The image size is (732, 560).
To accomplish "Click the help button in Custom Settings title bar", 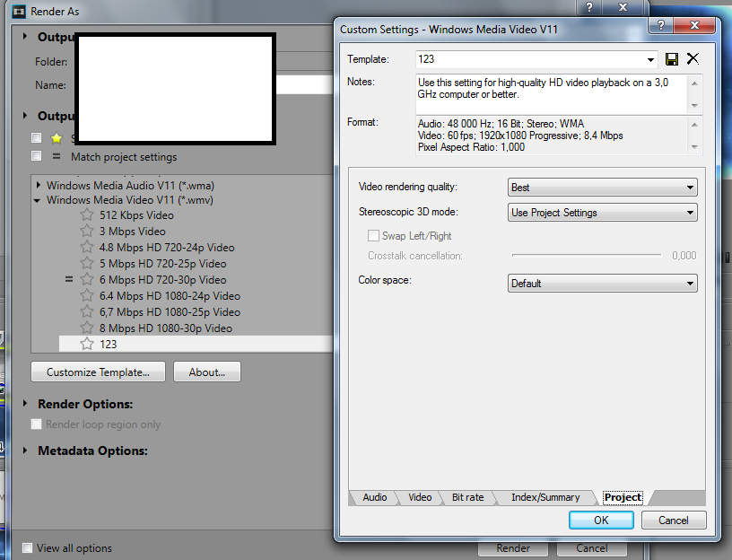I will tap(660, 25).
